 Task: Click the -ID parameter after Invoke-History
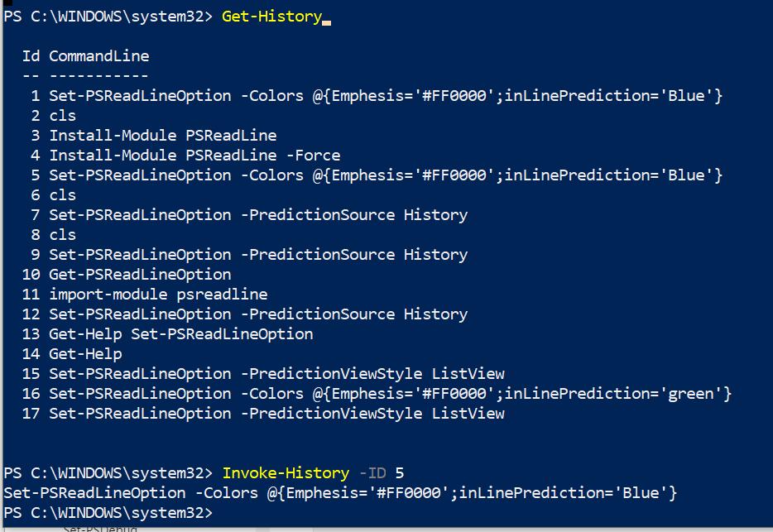372,473
